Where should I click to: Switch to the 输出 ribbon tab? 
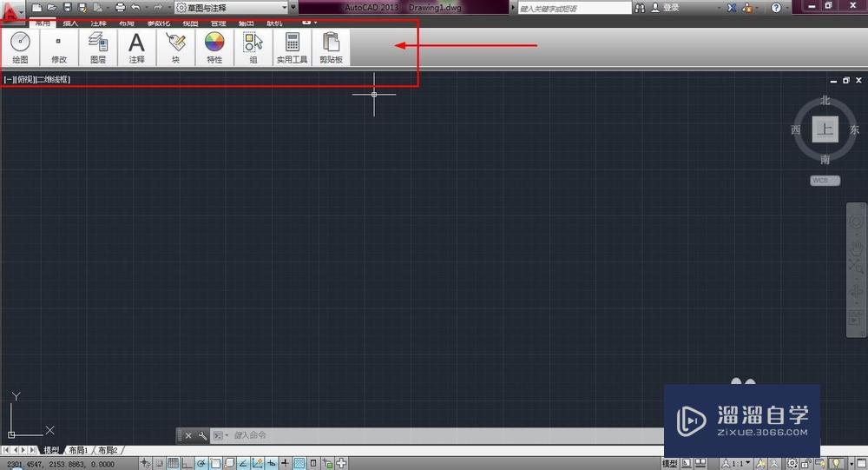247,23
